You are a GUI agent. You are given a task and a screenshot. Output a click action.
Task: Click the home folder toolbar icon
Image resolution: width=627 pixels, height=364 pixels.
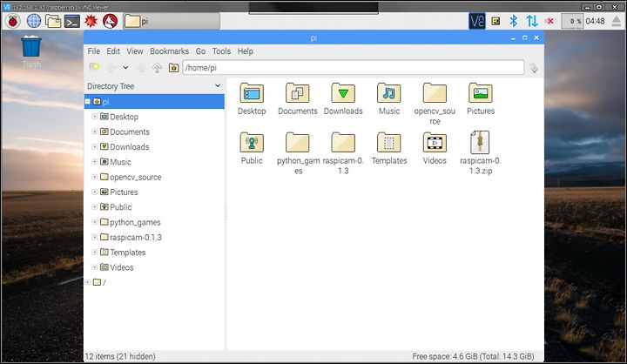pyautogui.click(x=173, y=68)
